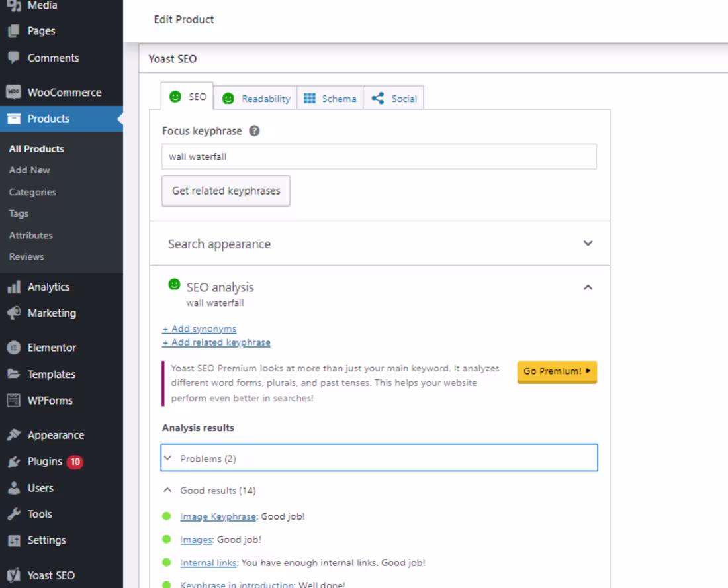Collapse the SEO analysis section
This screenshot has height=588, width=728.
[588, 287]
